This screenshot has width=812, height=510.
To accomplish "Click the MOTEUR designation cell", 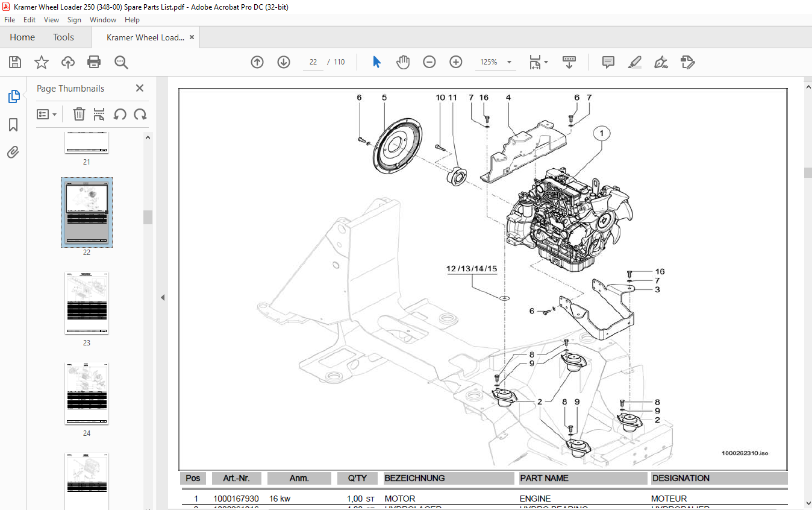I will click(669, 499).
